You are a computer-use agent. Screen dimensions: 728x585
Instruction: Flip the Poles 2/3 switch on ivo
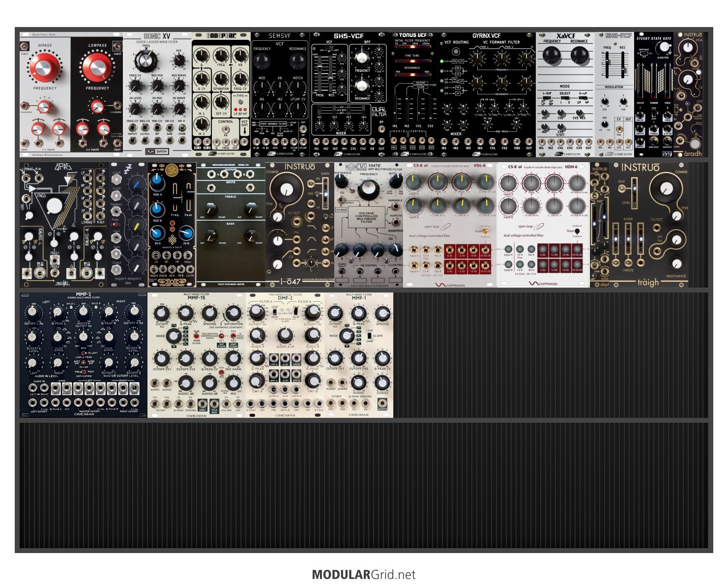[x=116, y=225]
